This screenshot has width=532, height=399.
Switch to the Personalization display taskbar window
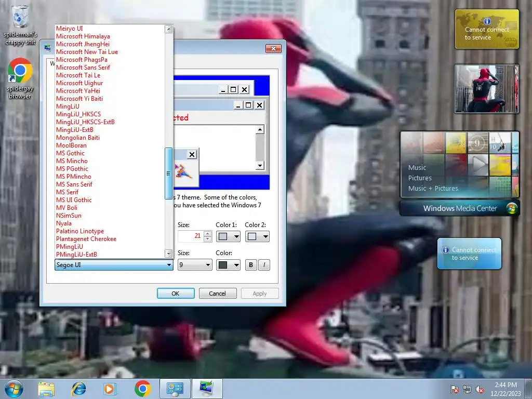tap(207, 389)
